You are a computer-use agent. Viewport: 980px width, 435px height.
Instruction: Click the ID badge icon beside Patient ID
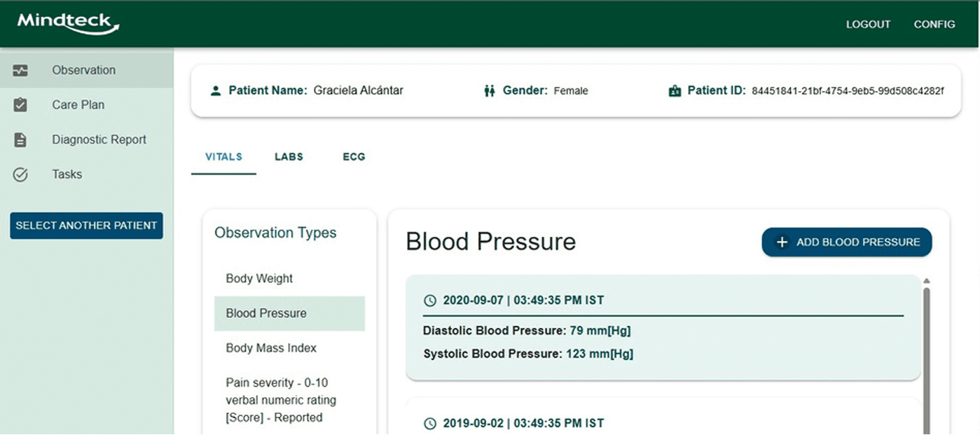[x=675, y=90]
